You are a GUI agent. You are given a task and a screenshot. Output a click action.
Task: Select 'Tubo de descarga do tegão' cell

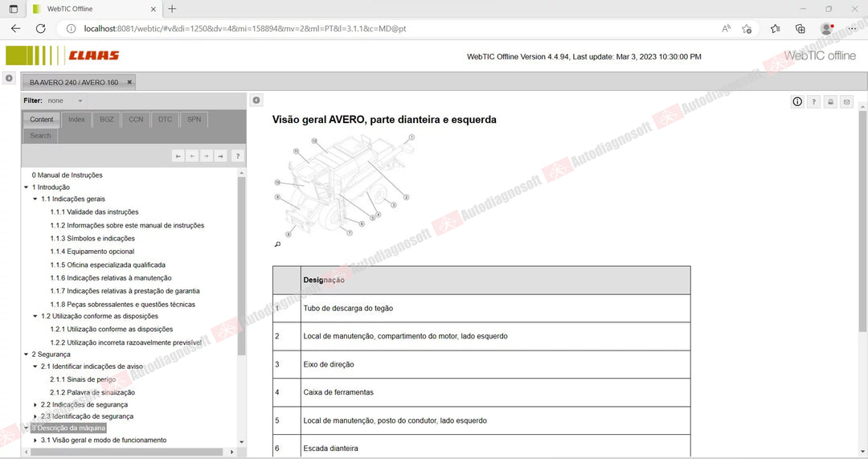pyautogui.click(x=495, y=309)
